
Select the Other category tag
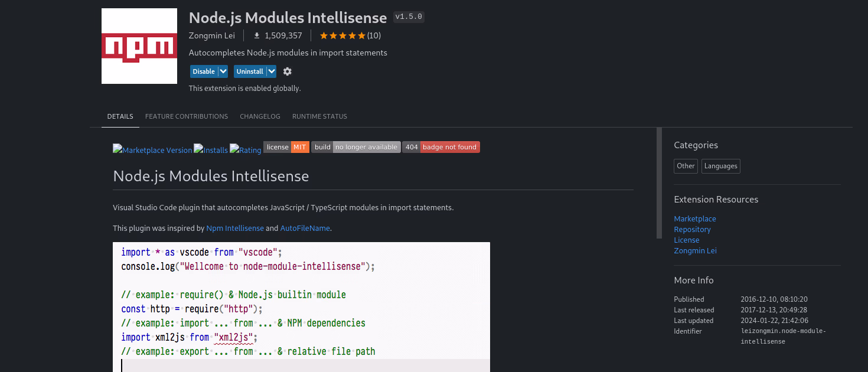pos(686,166)
